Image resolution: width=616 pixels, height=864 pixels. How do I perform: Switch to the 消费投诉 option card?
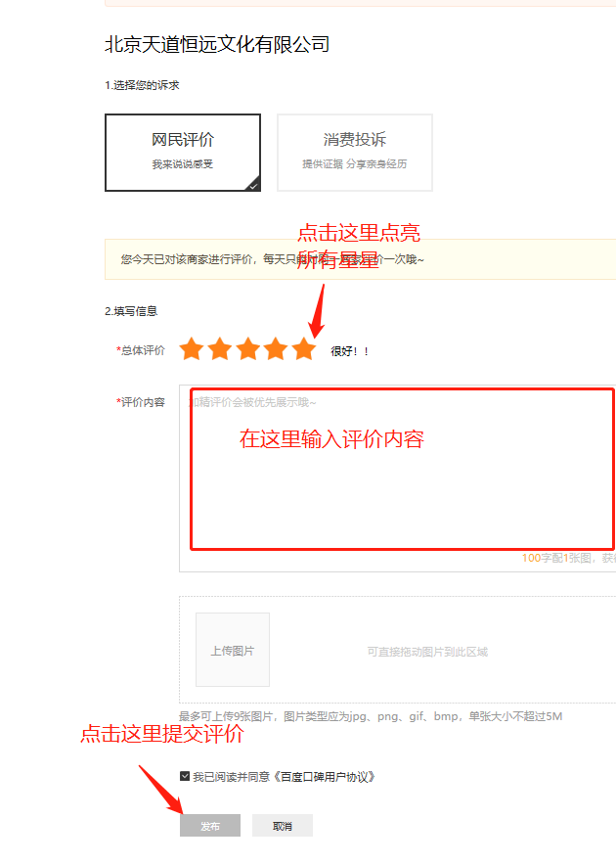(354, 152)
